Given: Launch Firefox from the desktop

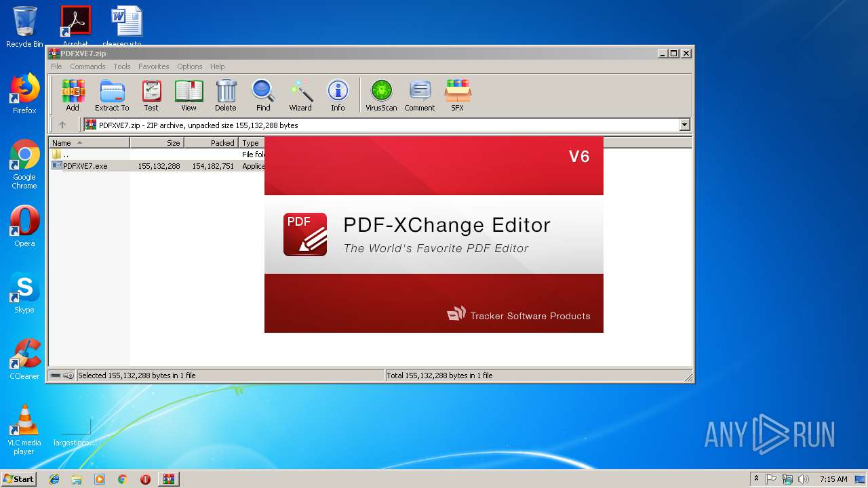Looking at the screenshot, I should pyautogui.click(x=24, y=94).
